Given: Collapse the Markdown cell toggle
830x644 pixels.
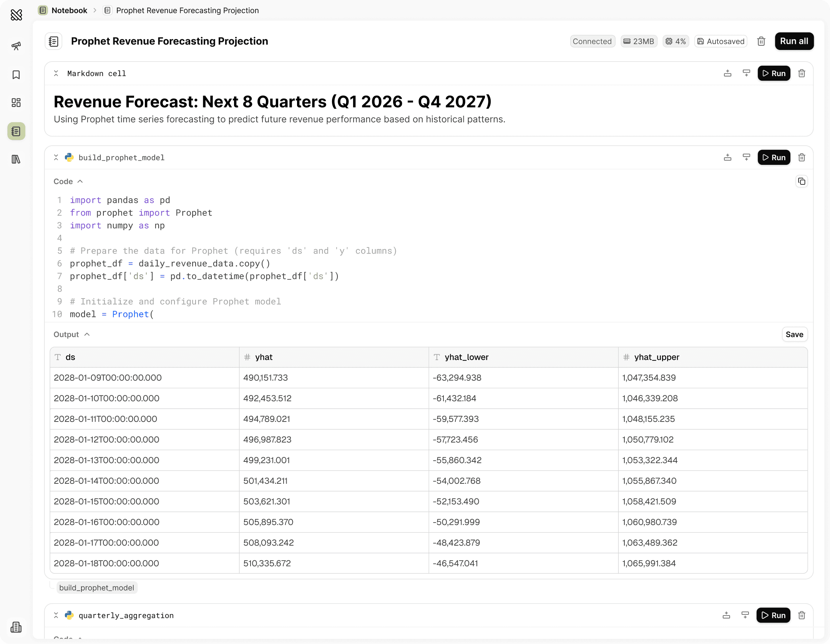Looking at the screenshot, I should [56, 73].
